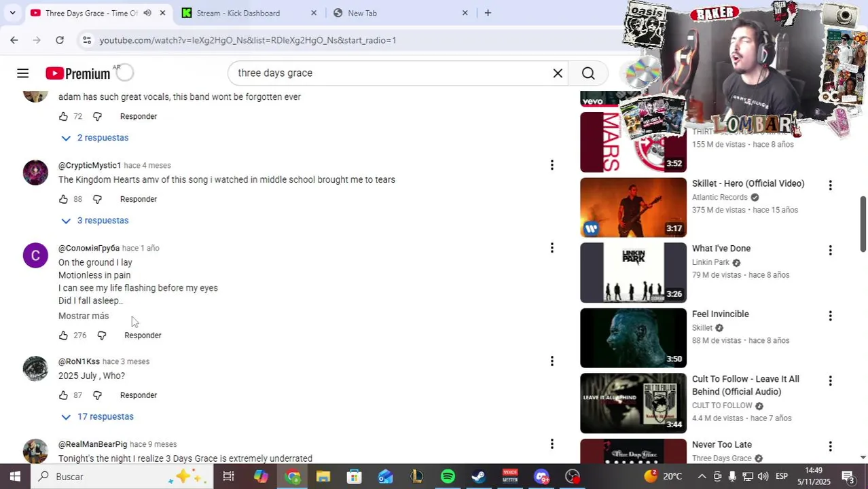This screenshot has height=489, width=868.
Task: View site information icon in address bar
Action: [x=87, y=40]
